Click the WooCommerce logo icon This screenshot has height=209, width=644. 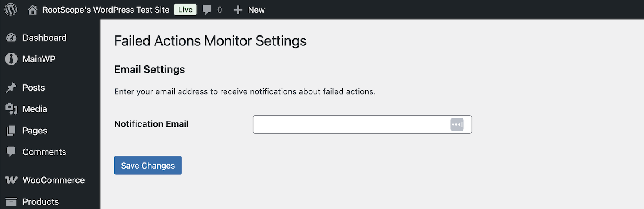pos(11,180)
